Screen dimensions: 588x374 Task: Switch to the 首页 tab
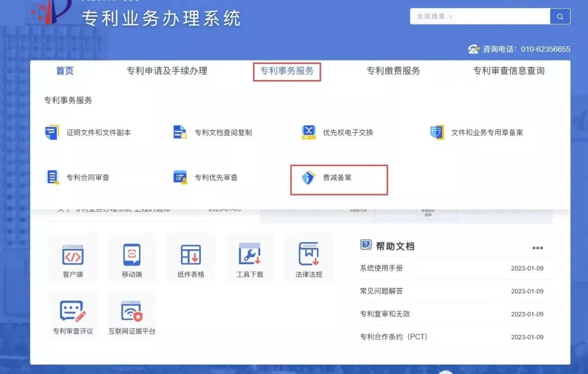65,71
